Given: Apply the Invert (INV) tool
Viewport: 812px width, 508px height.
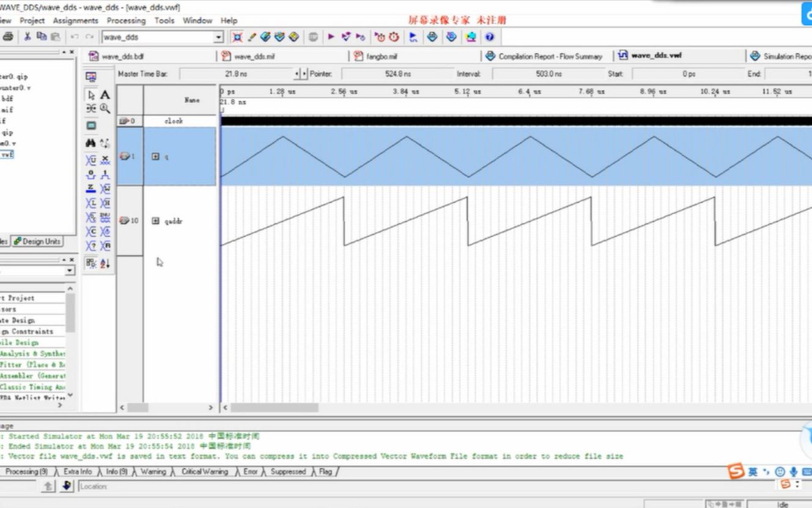Looking at the screenshot, I should [x=105, y=217].
